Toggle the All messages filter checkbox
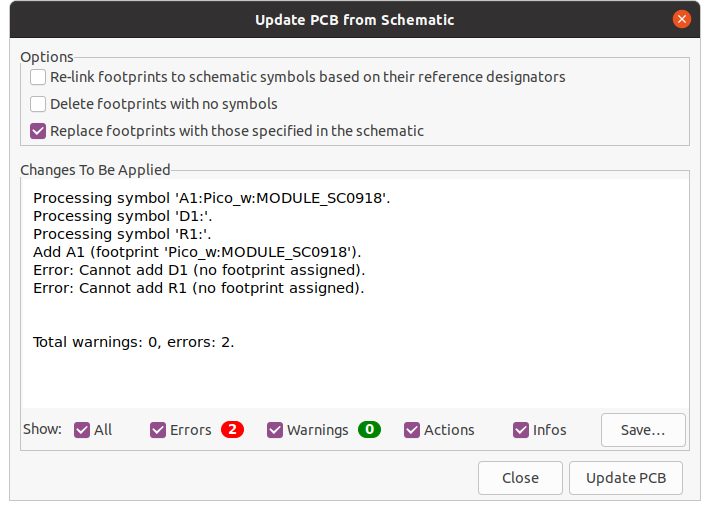The image size is (710, 510). tap(82, 430)
